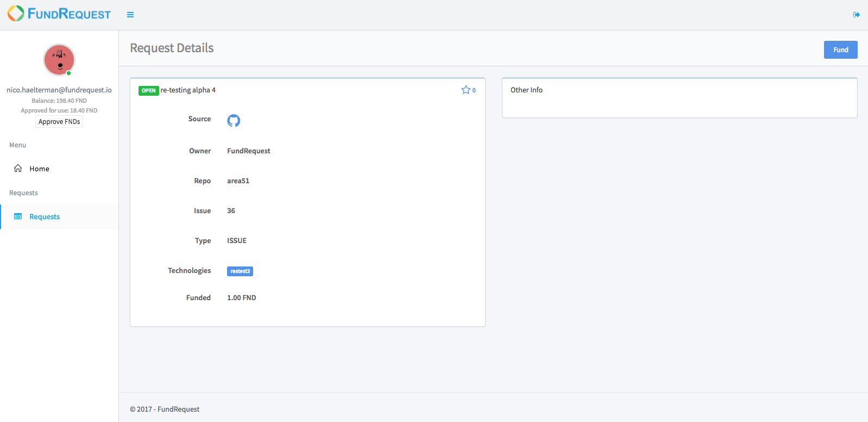Click the FundRequest logo
This screenshot has height=422, width=868.
(59, 14)
